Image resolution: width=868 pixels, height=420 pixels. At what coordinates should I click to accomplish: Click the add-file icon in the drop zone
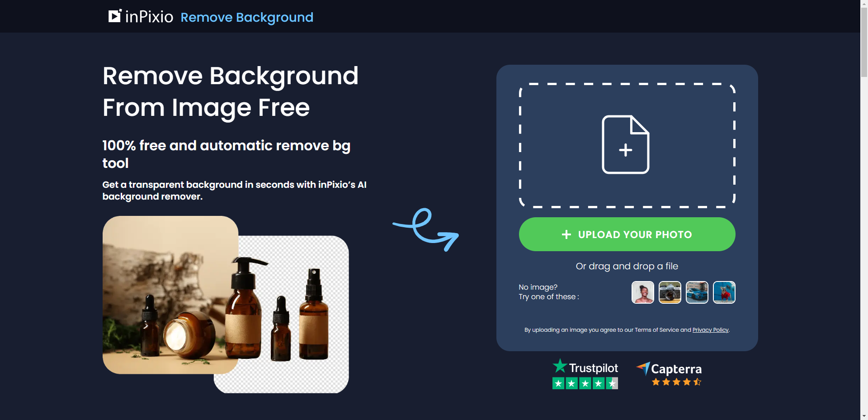(x=626, y=145)
